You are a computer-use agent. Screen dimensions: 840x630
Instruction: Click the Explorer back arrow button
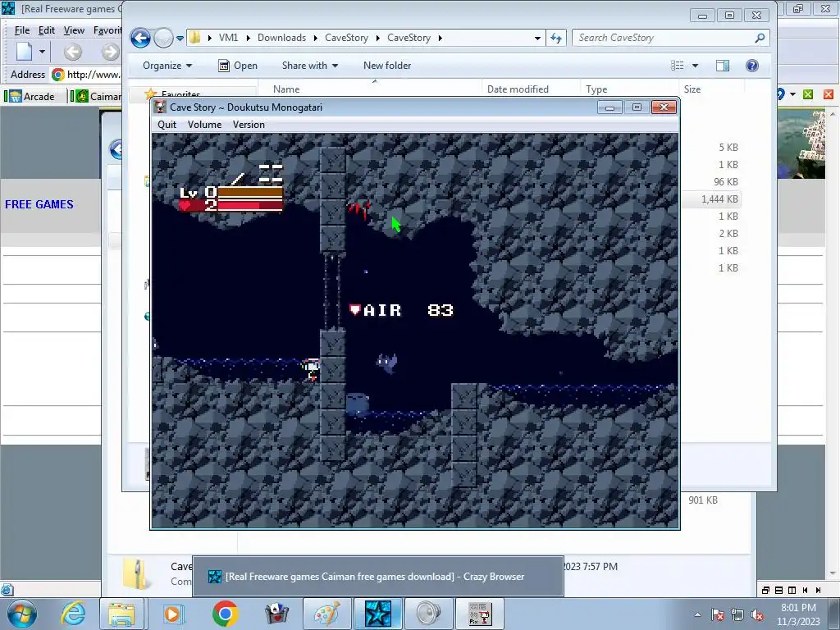[140, 38]
